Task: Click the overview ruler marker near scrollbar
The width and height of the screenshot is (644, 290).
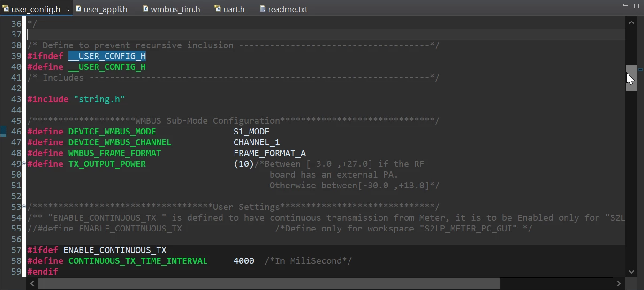Action: pyautogui.click(x=641, y=70)
